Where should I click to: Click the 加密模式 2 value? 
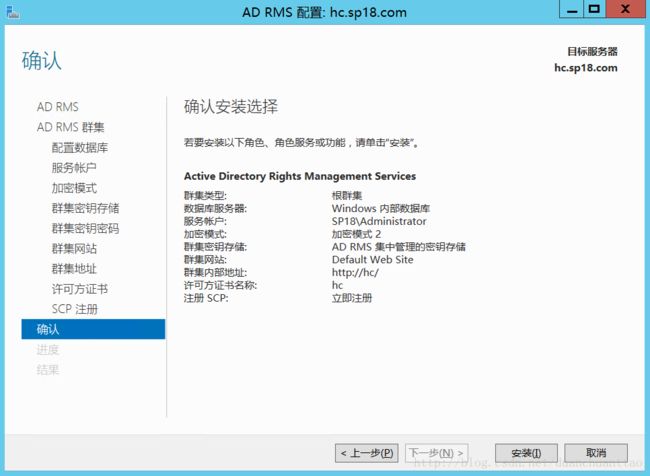tap(356, 234)
